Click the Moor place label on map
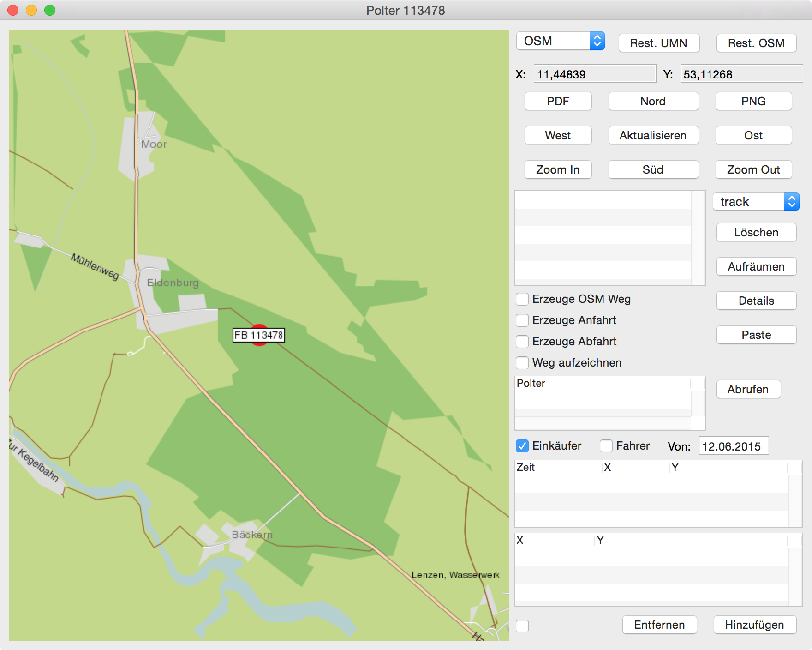This screenshot has width=812, height=650. coord(154,144)
